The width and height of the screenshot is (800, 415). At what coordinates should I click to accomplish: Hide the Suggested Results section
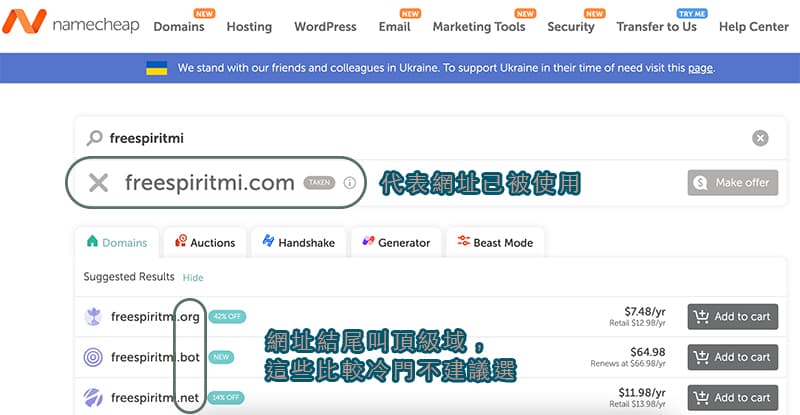pos(193,277)
